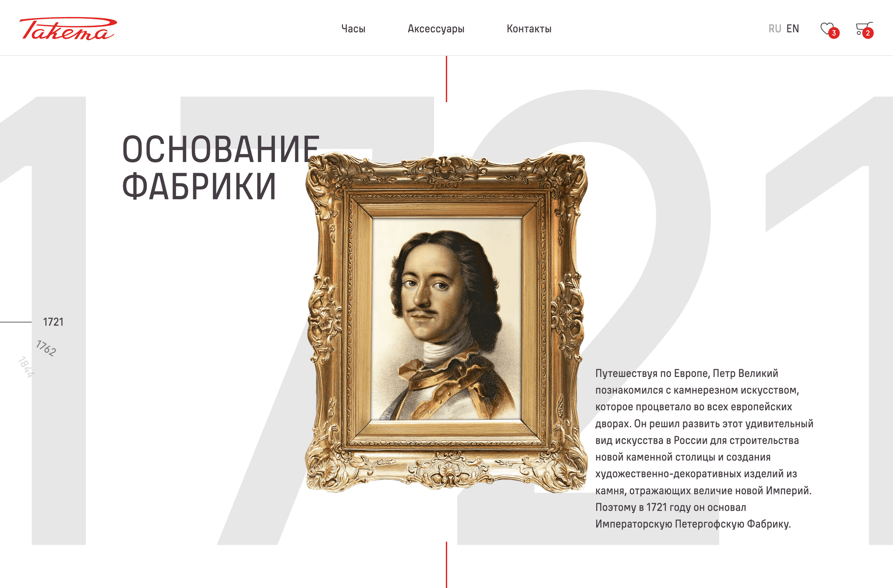Open the Часы menu item
Screen dimensions: 893x588
(x=353, y=29)
